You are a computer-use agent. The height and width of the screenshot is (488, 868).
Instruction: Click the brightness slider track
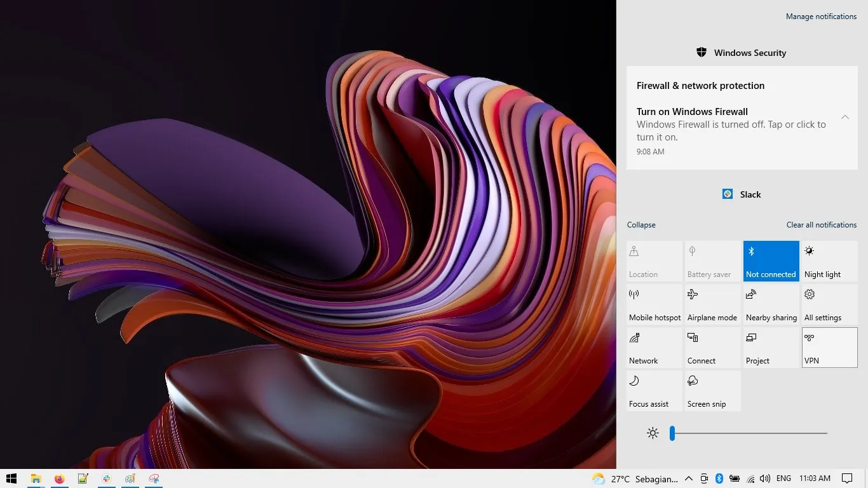tap(750, 433)
